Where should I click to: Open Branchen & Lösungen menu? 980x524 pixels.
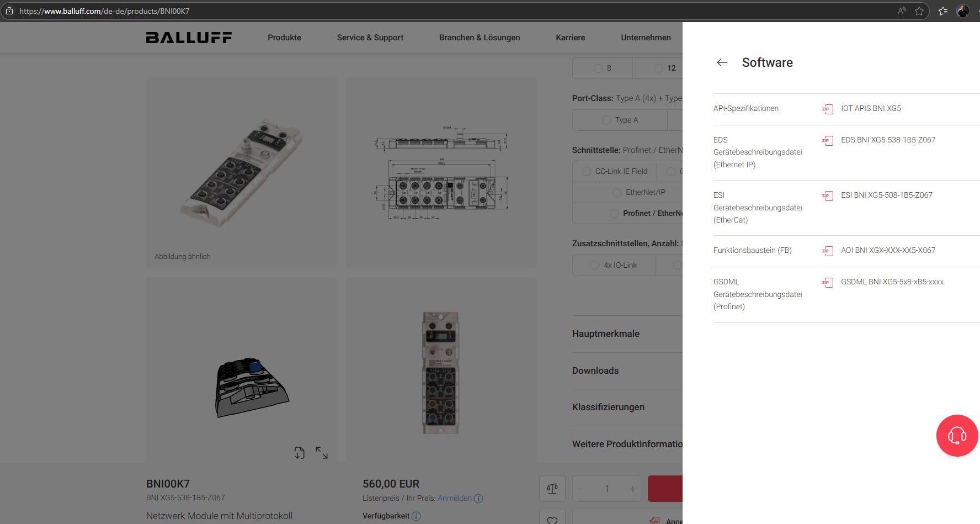480,38
